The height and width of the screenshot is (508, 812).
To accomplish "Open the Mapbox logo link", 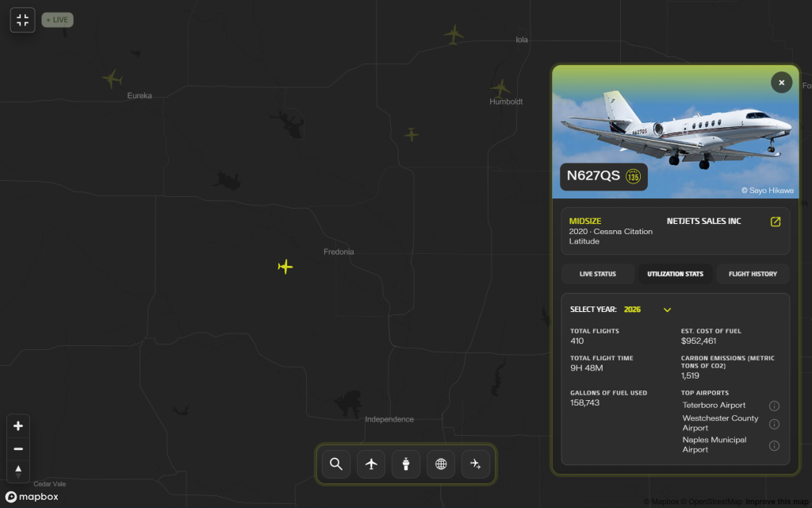I will pos(32,497).
